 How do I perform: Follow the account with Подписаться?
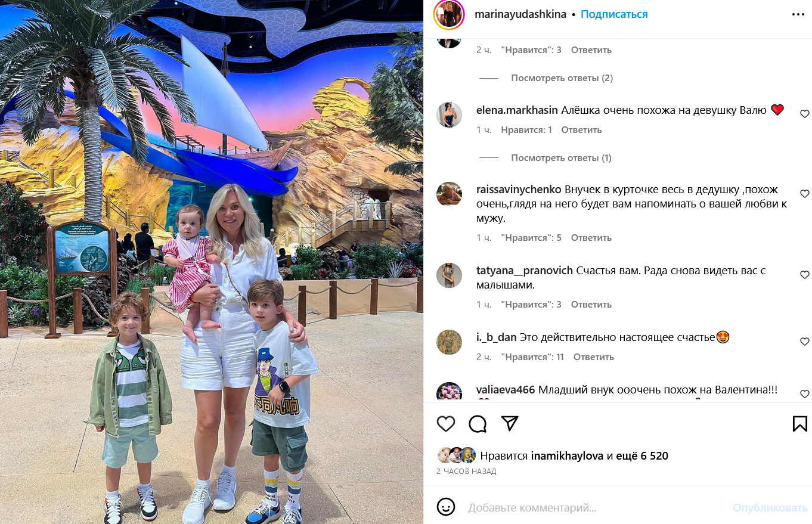(614, 14)
